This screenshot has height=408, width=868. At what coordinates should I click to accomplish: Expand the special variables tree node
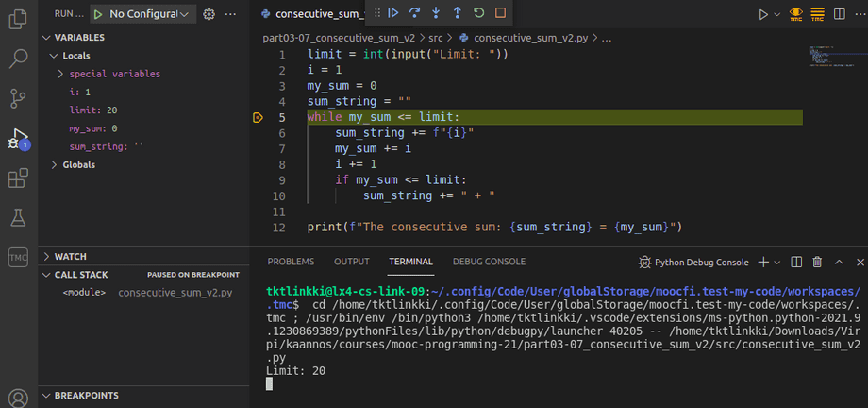pos(61,74)
